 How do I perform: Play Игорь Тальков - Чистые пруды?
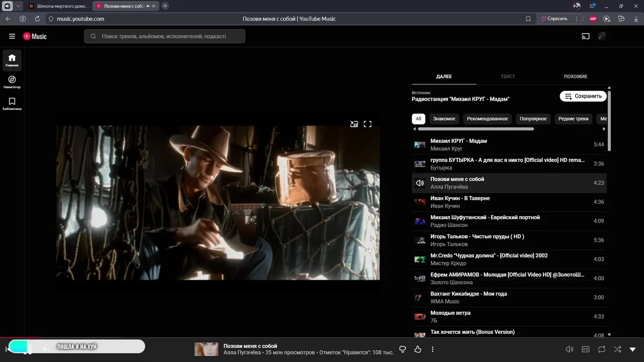click(509, 240)
